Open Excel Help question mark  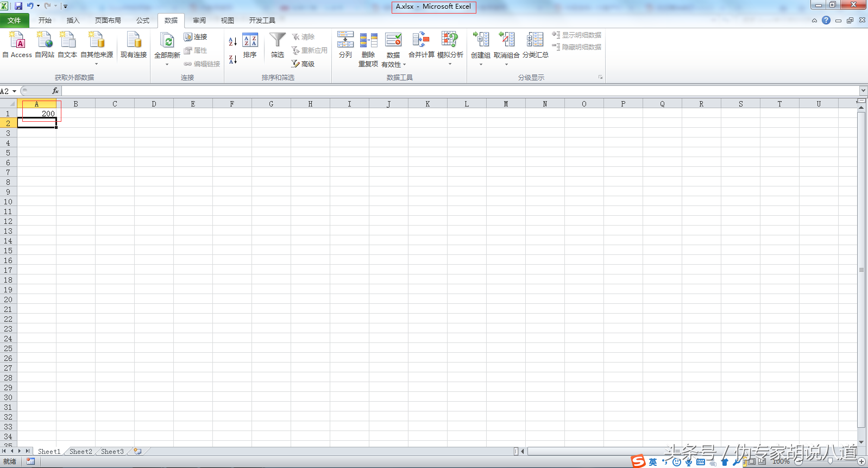click(x=826, y=20)
